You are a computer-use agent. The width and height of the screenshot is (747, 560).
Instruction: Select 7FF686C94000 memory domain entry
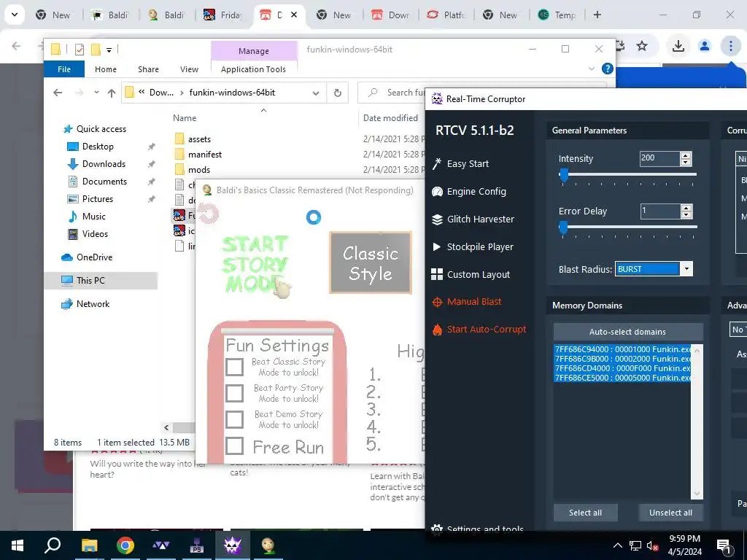pyautogui.click(x=622, y=349)
